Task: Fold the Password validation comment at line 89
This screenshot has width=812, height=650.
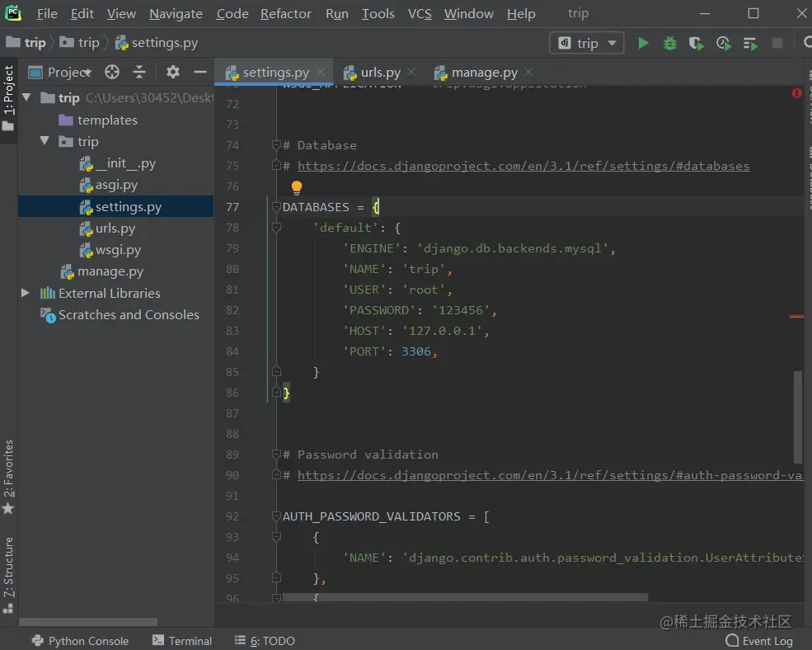Action: click(276, 455)
